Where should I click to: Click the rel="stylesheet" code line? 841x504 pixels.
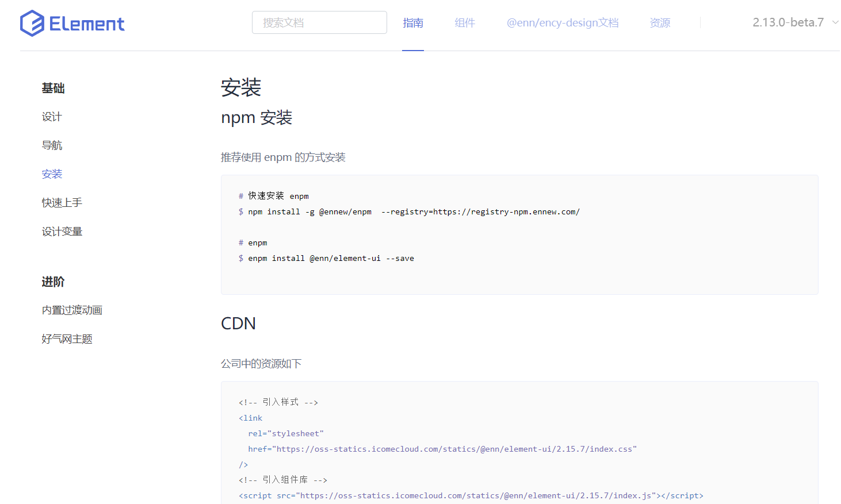[286, 433]
